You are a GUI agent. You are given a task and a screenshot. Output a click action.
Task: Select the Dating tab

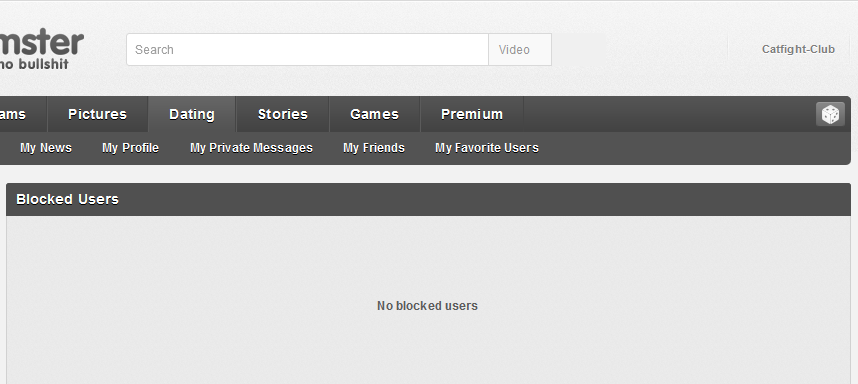coord(192,114)
